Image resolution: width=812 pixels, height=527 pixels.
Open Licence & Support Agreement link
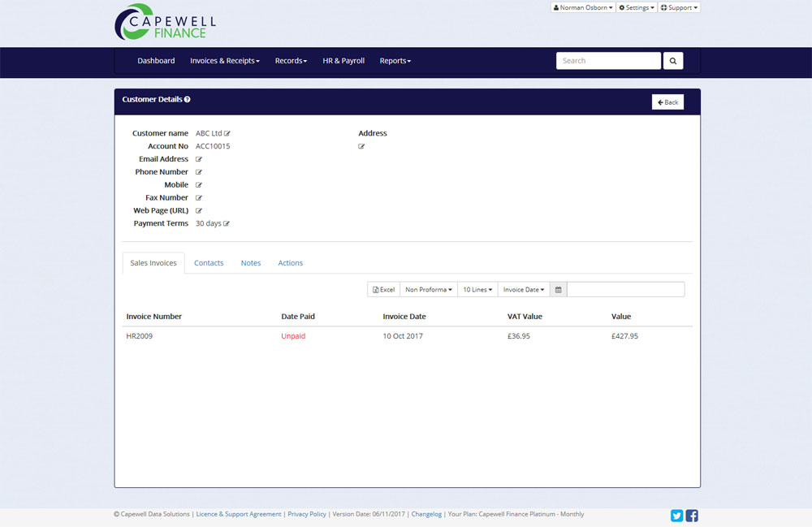coord(239,514)
